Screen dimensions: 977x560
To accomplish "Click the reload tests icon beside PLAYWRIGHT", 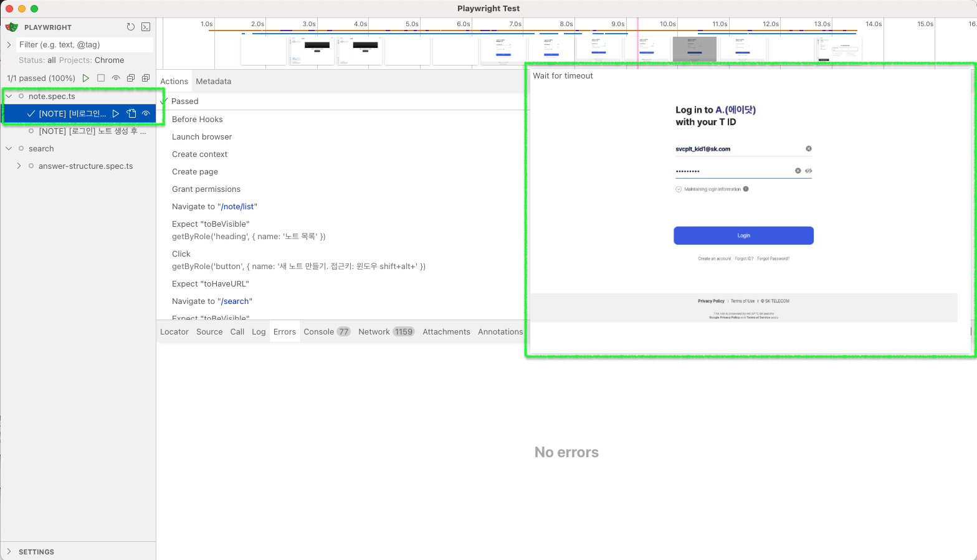I will (131, 27).
